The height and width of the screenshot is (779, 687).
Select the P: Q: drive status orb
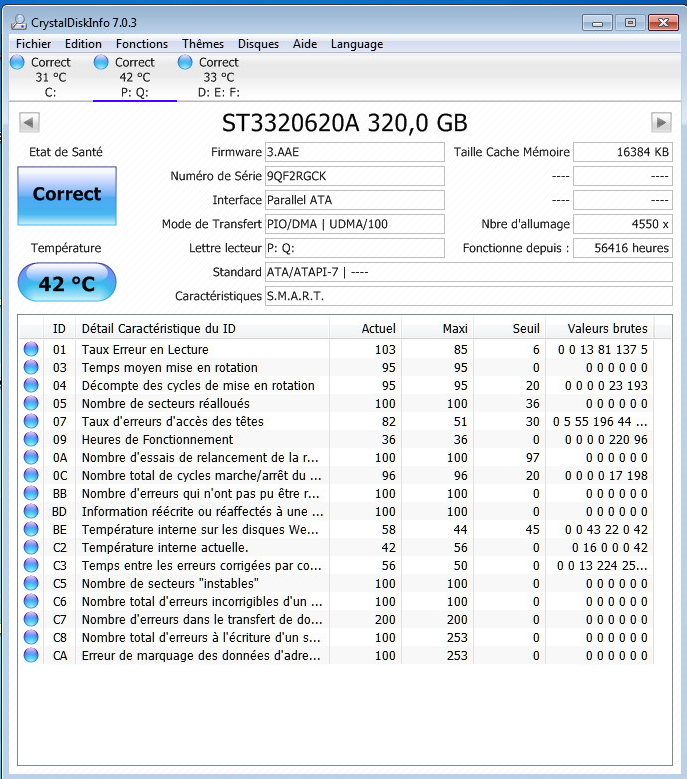click(x=101, y=62)
